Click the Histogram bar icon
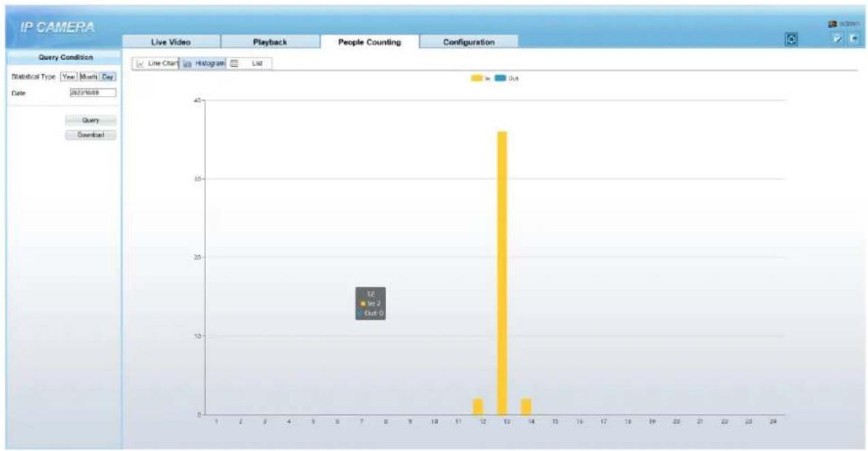 pos(187,63)
